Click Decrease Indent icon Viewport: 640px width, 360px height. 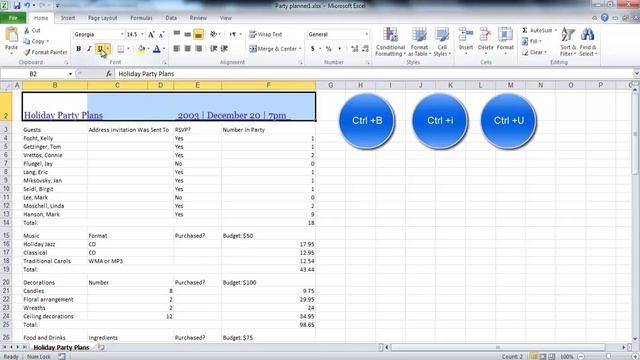(x=213, y=49)
